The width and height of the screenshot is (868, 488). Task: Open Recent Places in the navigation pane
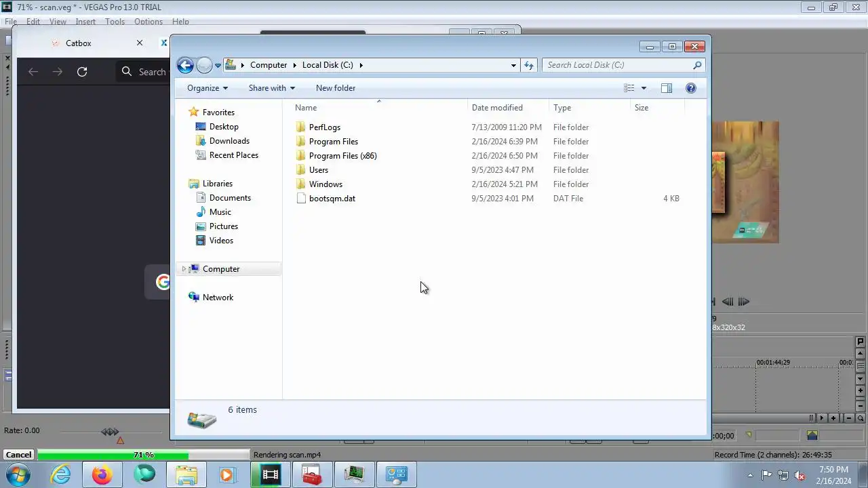tap(234, 155)
